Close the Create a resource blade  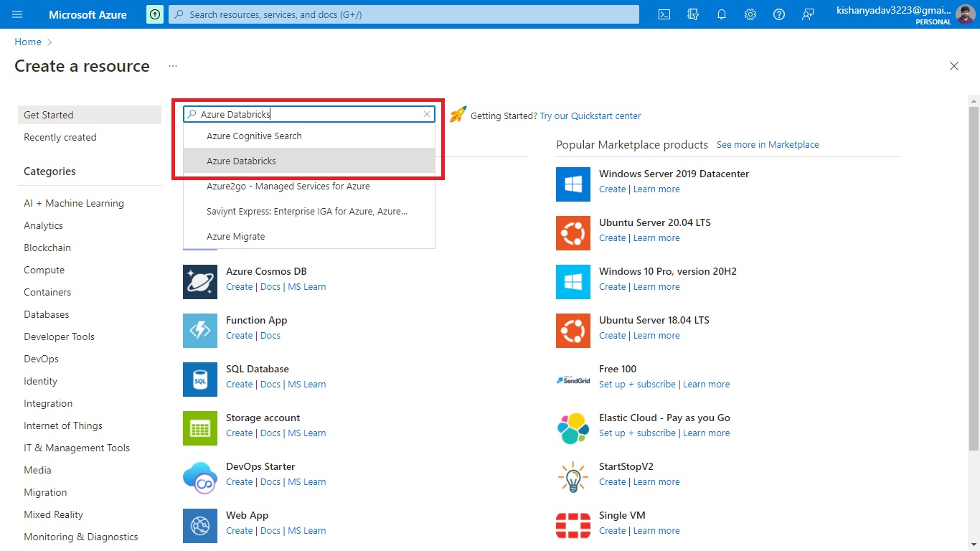click(954, 66)
